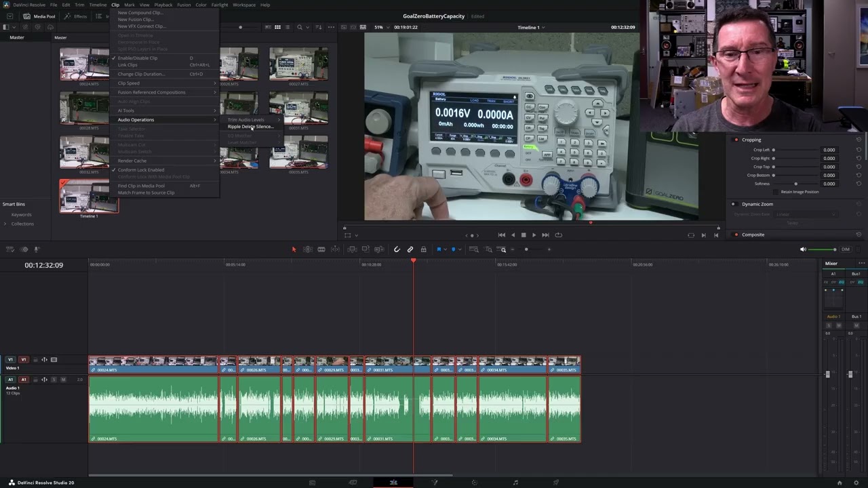Play in reverse in the viewer
The width and height of the screenshot is (868, 488).
click(513, 235)
